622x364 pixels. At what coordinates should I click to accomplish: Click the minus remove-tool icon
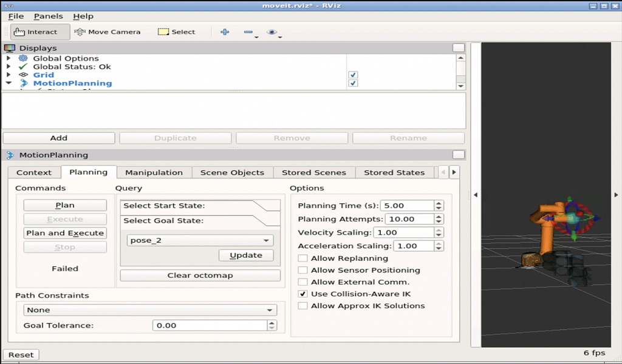click(248, 32)
